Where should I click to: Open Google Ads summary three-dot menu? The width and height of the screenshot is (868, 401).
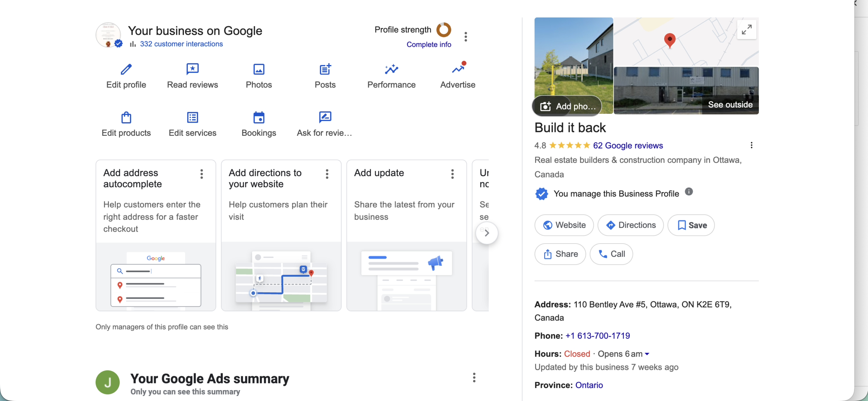pos(474,378)
